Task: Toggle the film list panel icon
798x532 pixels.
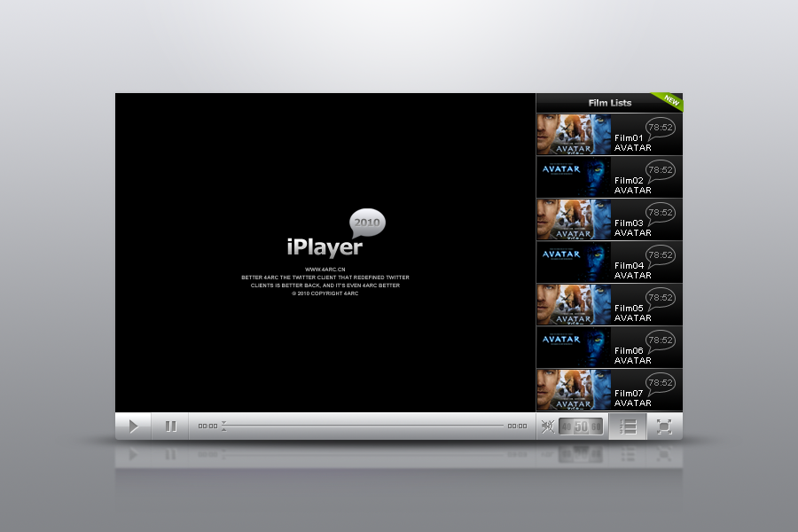Action: pyautogui.click(x=628, y=426)
